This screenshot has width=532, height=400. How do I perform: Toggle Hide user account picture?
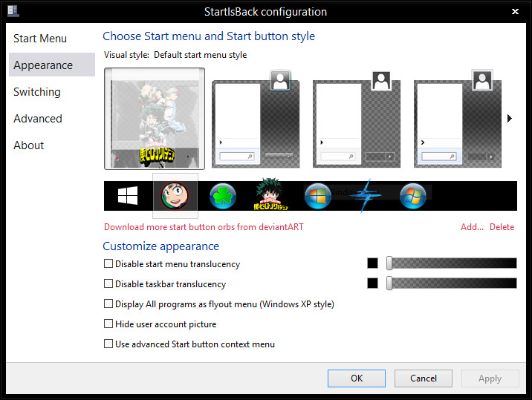click(108, 324)
